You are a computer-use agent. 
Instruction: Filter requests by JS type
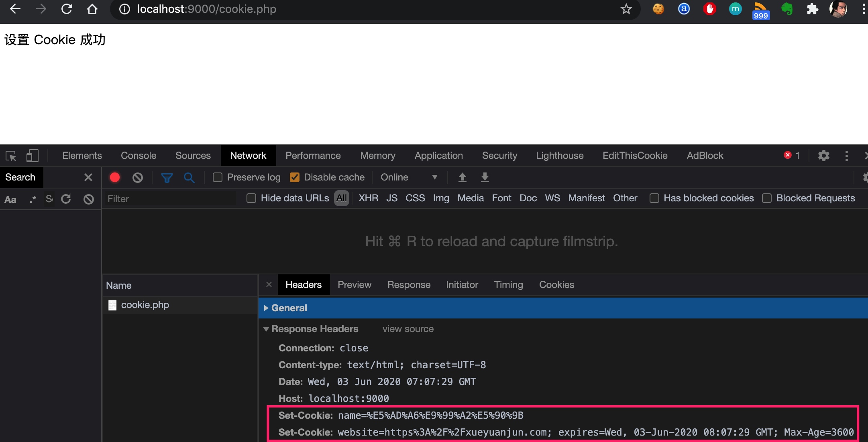[392, 198]
